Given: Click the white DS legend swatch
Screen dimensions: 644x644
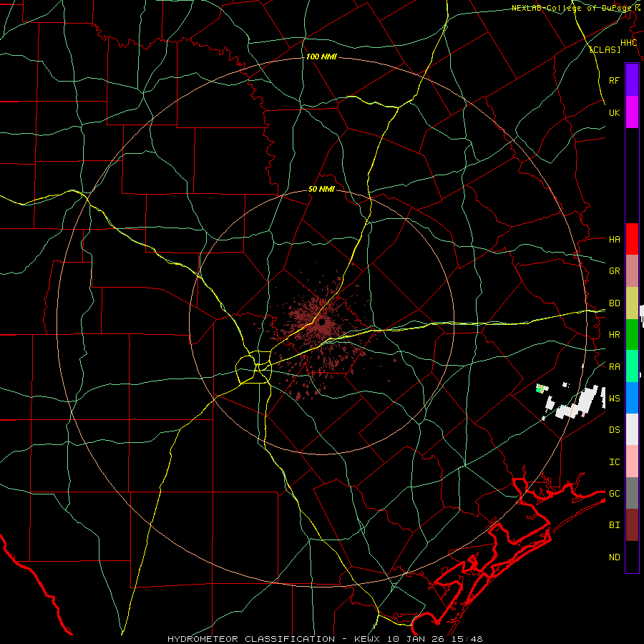Looking at the screenshot, I should (632, 429).
